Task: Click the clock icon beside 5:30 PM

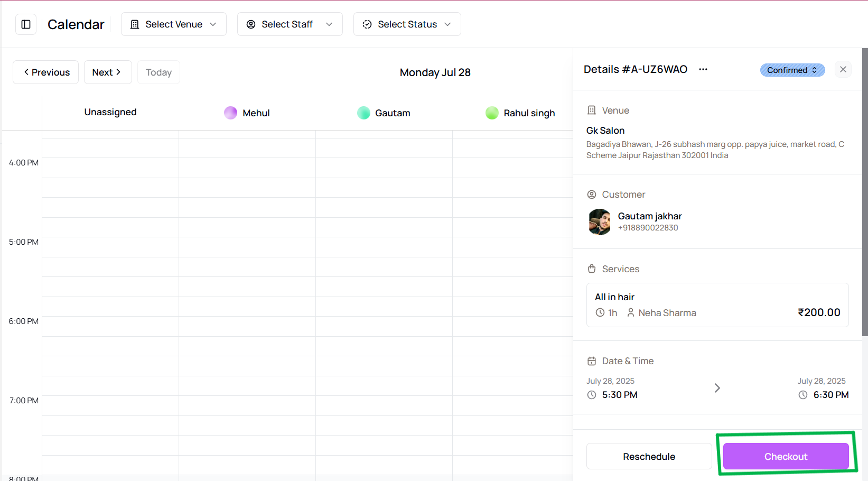Action: [592, 395]
